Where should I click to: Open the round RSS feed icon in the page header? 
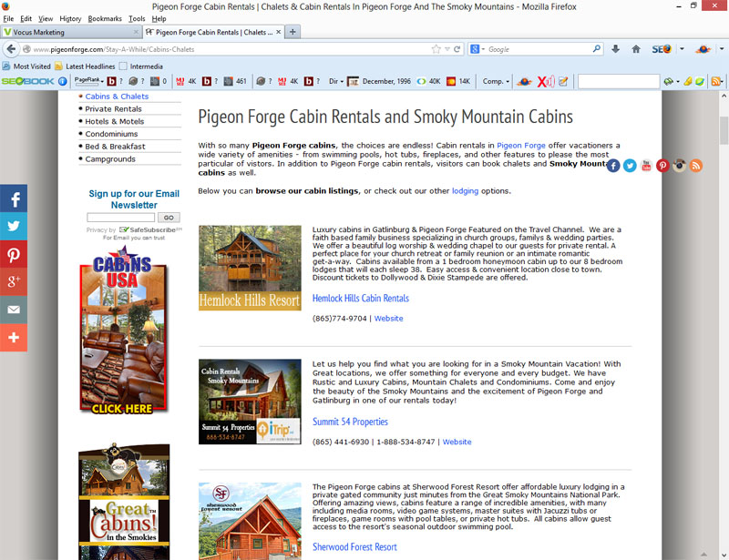point(696,166)
